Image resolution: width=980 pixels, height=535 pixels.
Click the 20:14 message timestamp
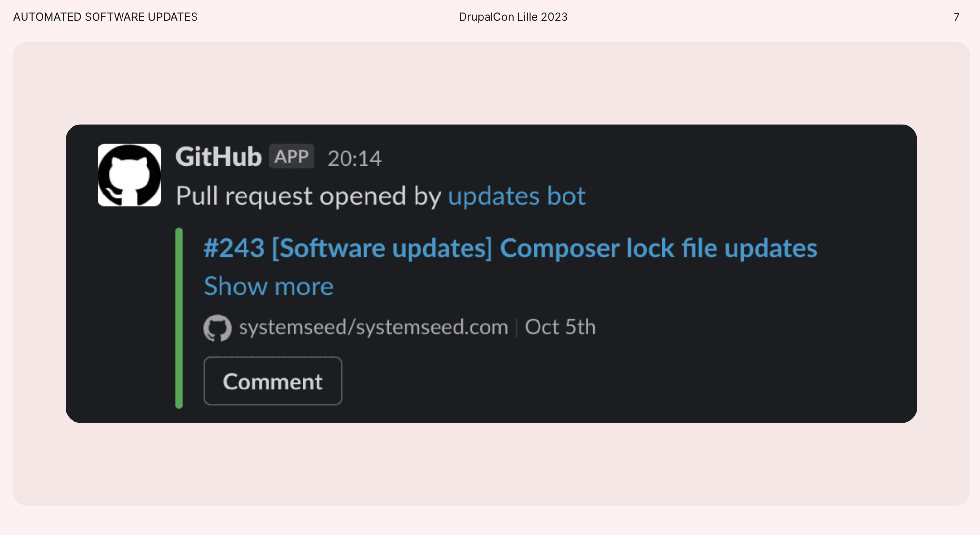click(354, 159)
